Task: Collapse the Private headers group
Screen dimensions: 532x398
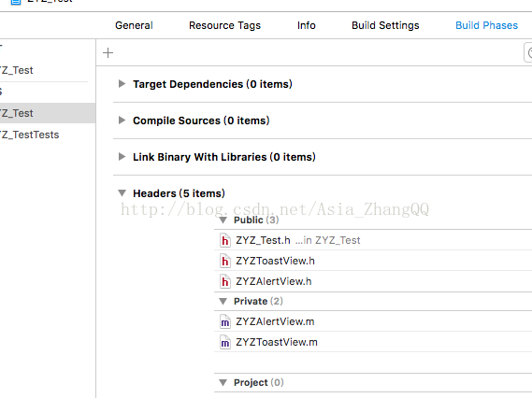Action: [223, 302]
